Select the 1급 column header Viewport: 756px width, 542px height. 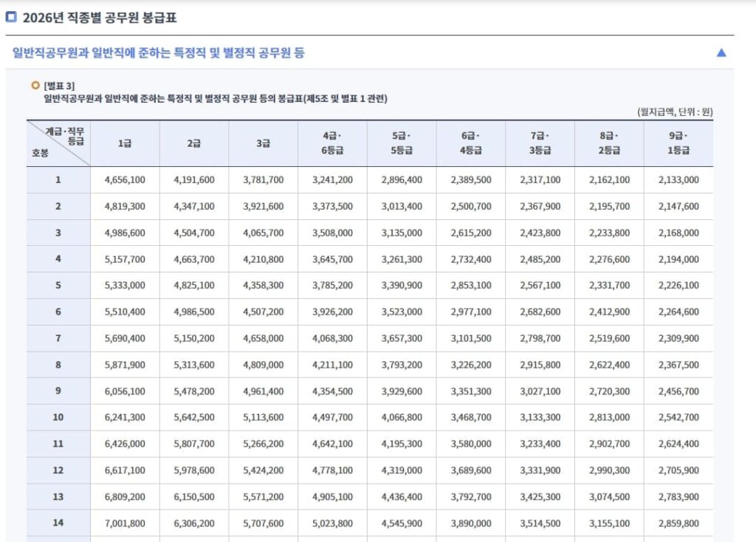point(125,143)
